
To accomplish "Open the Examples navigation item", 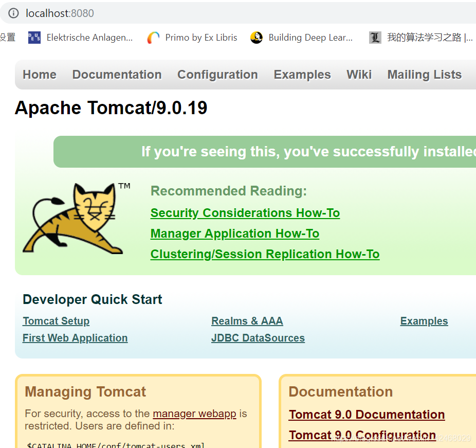I will pos(302,75).
